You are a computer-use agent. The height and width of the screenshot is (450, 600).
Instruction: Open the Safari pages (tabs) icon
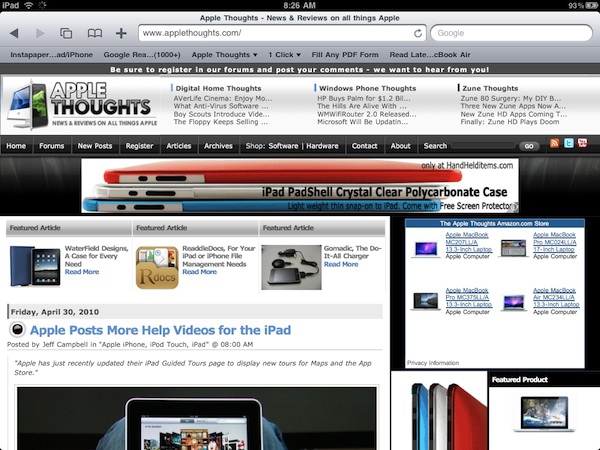coord(66,33)
